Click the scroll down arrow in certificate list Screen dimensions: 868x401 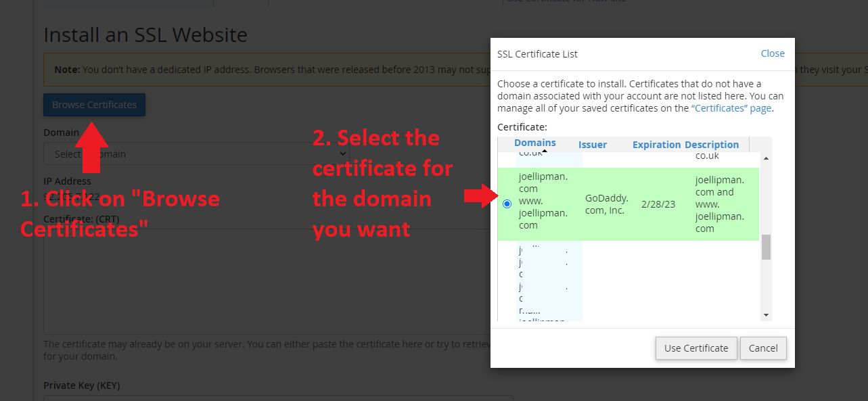(766, 315)
